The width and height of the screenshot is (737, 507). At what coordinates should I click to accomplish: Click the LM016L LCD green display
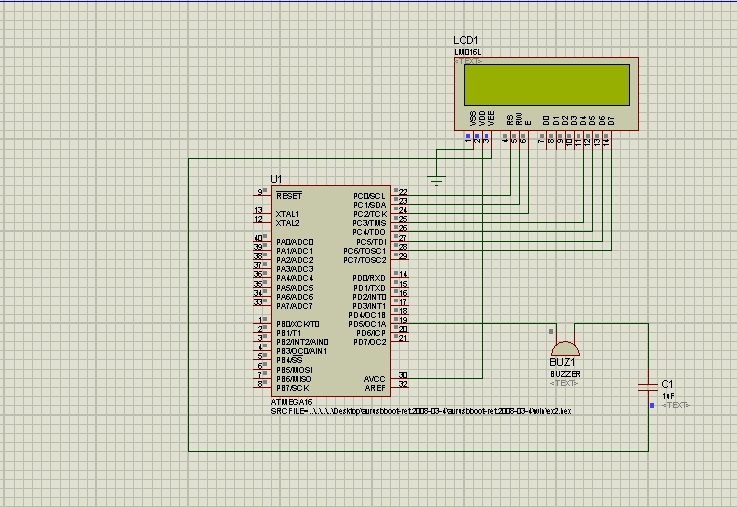[547, 85]
